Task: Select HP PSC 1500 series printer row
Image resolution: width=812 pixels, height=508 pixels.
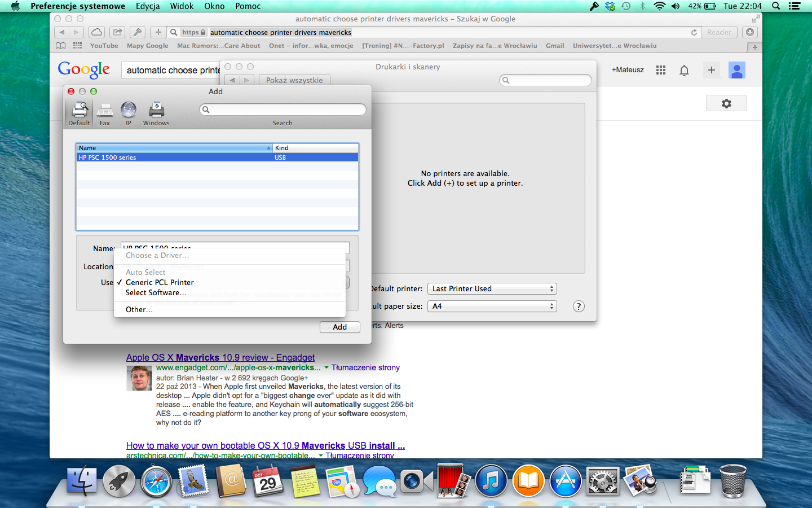Action: tap(217, 157)
